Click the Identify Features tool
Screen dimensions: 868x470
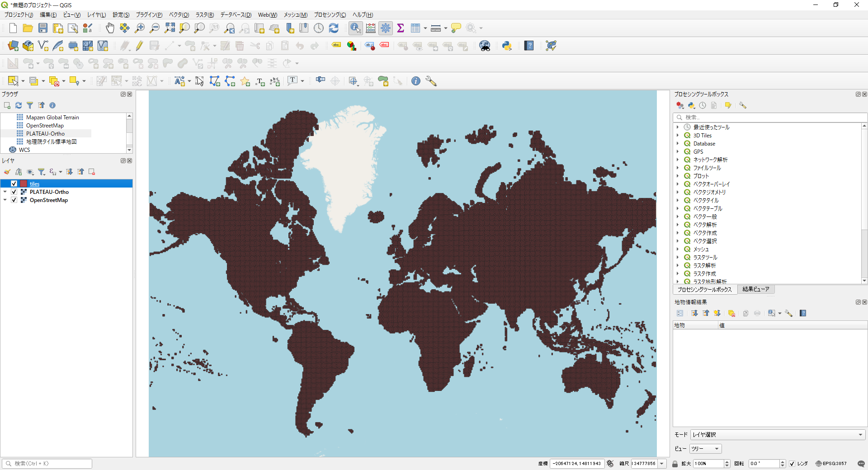tap(355, 28)
